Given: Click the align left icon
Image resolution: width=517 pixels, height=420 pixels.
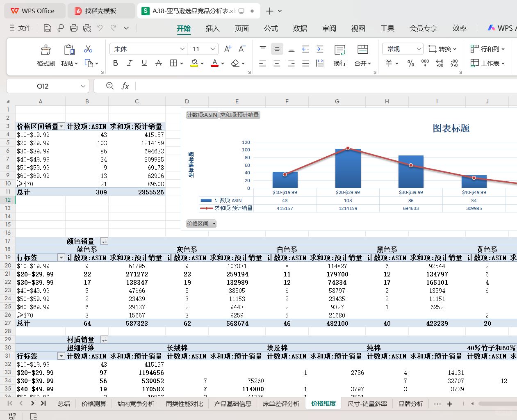Looking at the screenshot, I should point(263,63).
